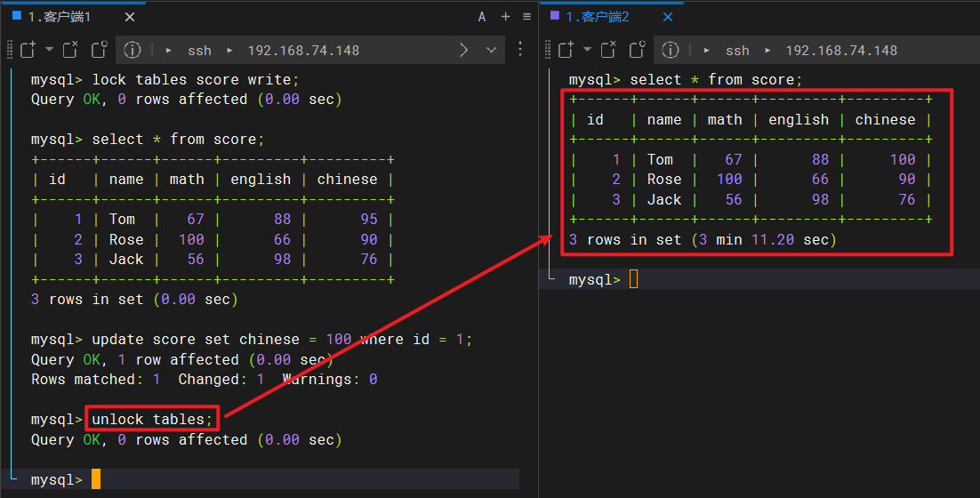Viewport: 980px width, 498px height.
Task: Click ssh breadcrumb in 客户端1 pane
Action: coord(199,51)
